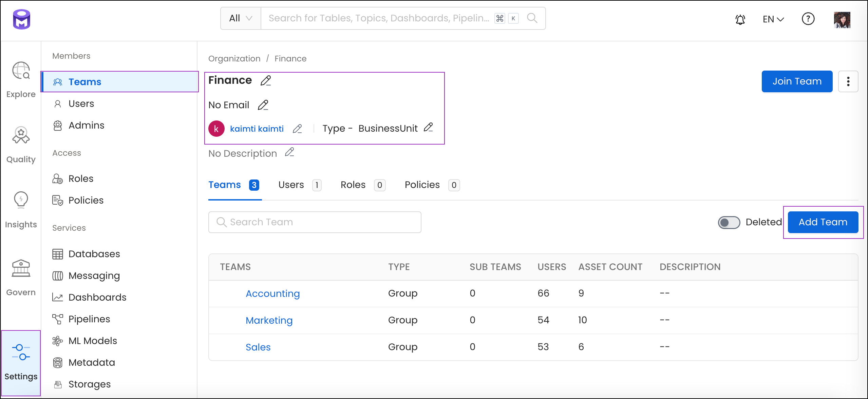The height and width of the screenshot is (399, 868).
Task: Click Accounting users value 66
Action: 543,293
